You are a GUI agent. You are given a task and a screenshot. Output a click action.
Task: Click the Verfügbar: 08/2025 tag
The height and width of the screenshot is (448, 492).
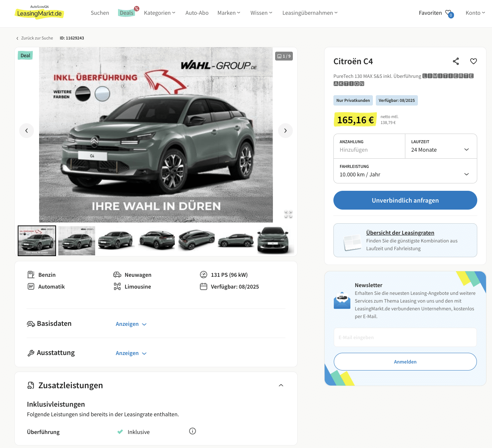coord(397,100)
